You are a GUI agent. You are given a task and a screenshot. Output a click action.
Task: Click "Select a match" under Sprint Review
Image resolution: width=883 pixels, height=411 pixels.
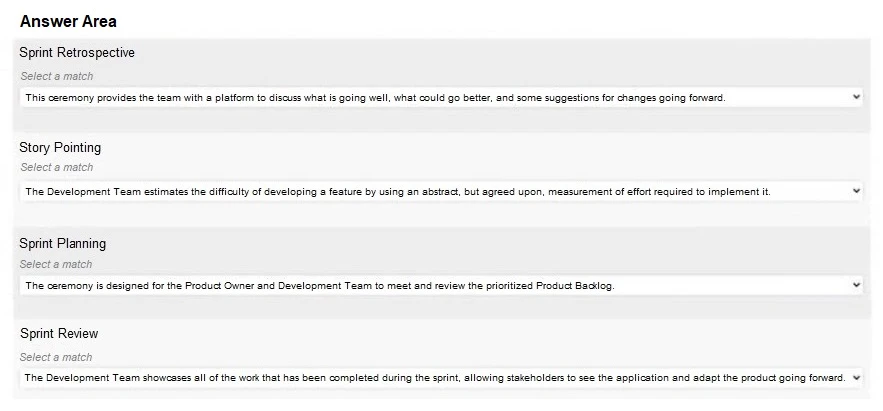click(57, 357)
